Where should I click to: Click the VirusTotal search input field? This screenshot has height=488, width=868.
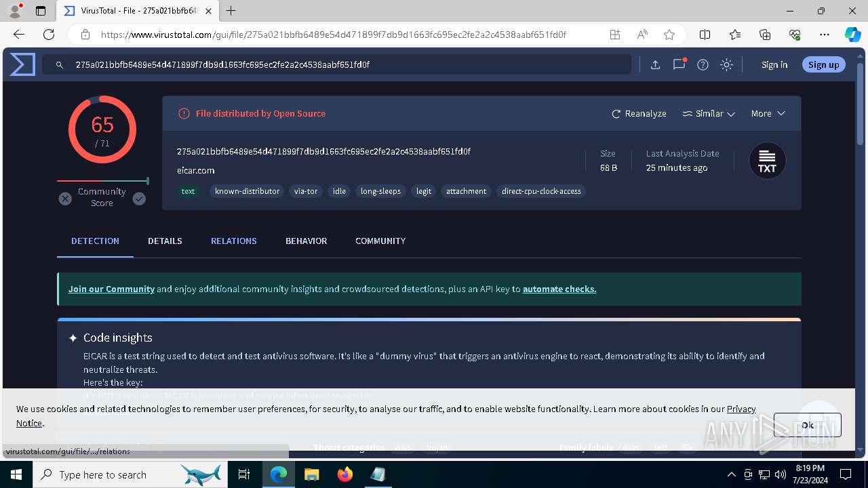point(336,64)
